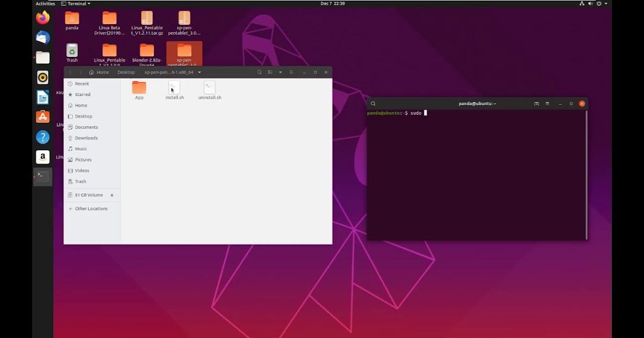Click the search icon in Terminal window
The height and width of the screenshot is (338, 644).
click(x=373, y=104)
